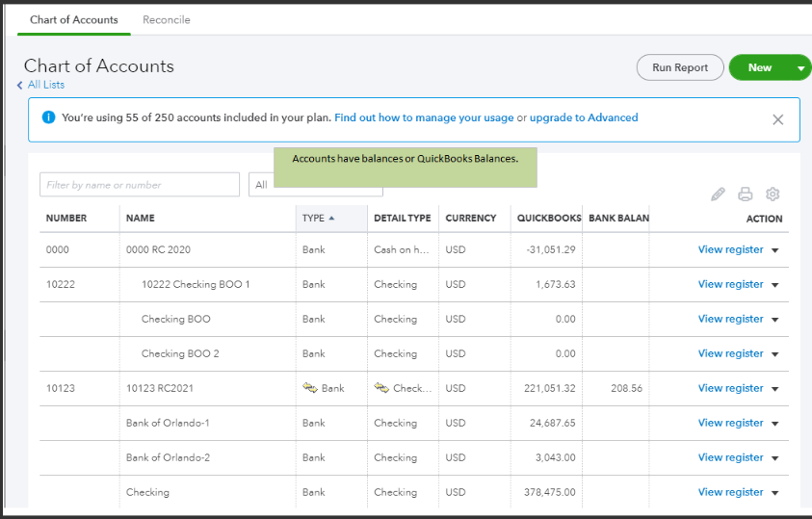Screen dimensions: 812x519
Task: Click the bank feed icon in 10123 RC2021 Type column
Action: [310, 388]
